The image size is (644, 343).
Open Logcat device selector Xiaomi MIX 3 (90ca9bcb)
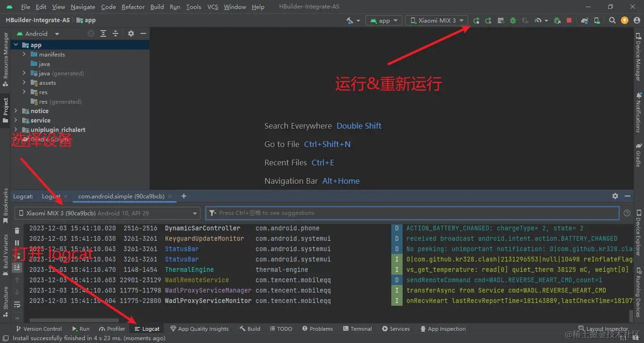[107, 213]
